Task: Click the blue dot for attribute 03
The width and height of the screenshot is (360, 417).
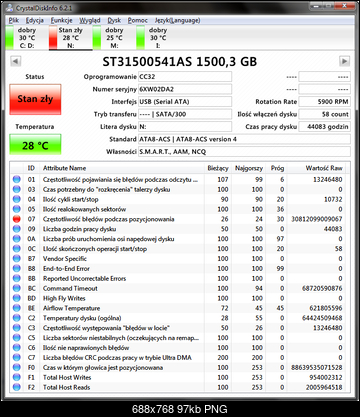Action: pos(16,189)
